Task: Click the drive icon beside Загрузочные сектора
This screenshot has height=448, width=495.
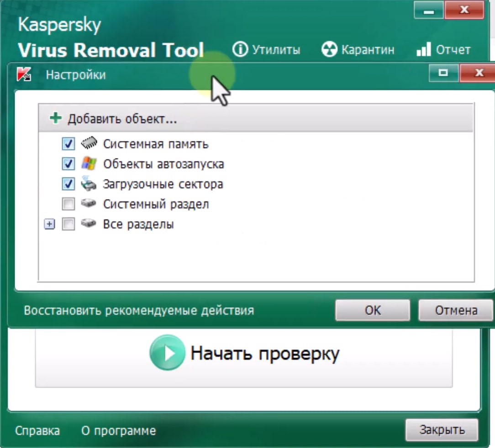Action: [x=89, y=184]
